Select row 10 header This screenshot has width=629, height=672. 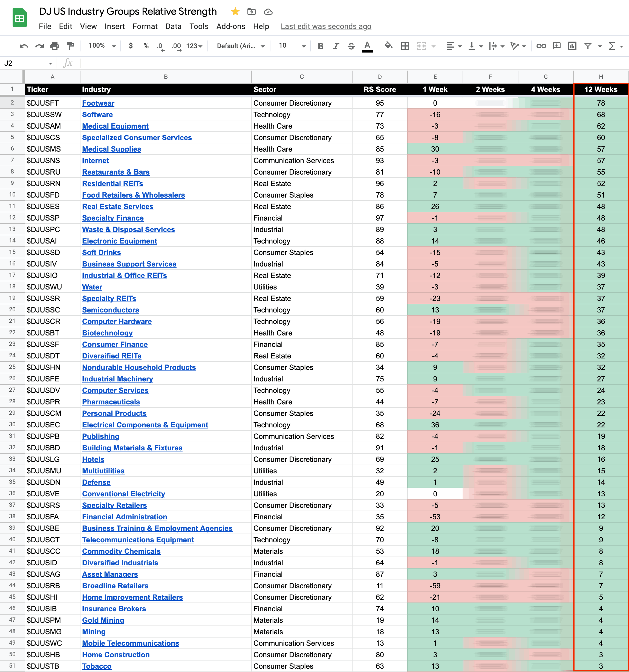point(12,195)
